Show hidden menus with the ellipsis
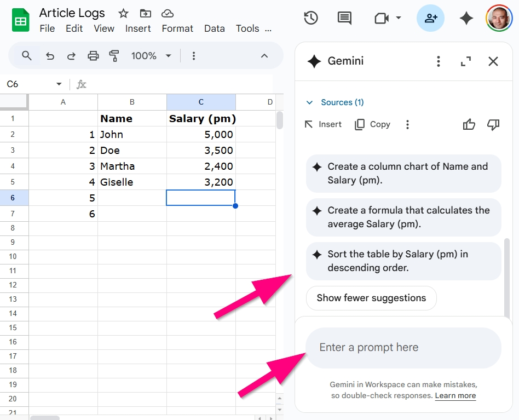 268,29
